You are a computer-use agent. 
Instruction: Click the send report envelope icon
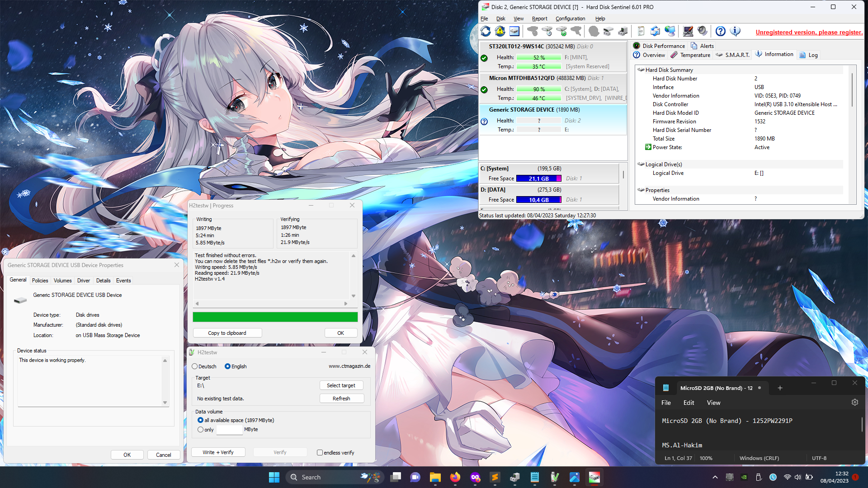tap(655, 31)
